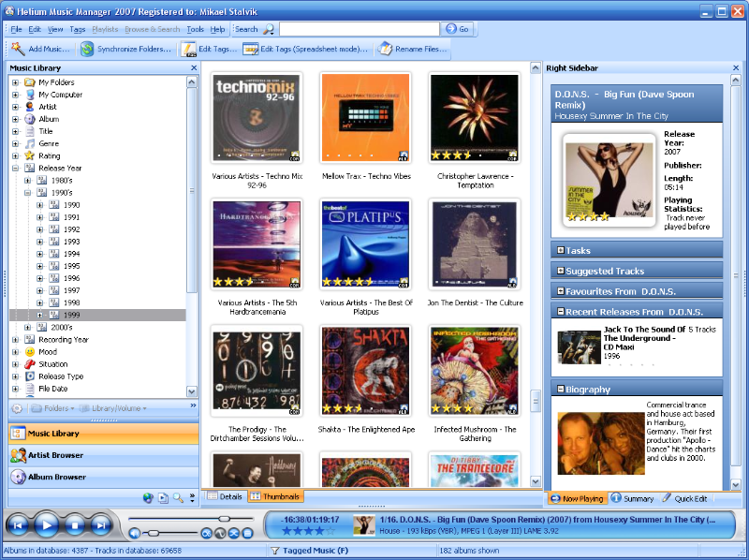
Task: Click the Go search button
Action: tap(457, 29)
